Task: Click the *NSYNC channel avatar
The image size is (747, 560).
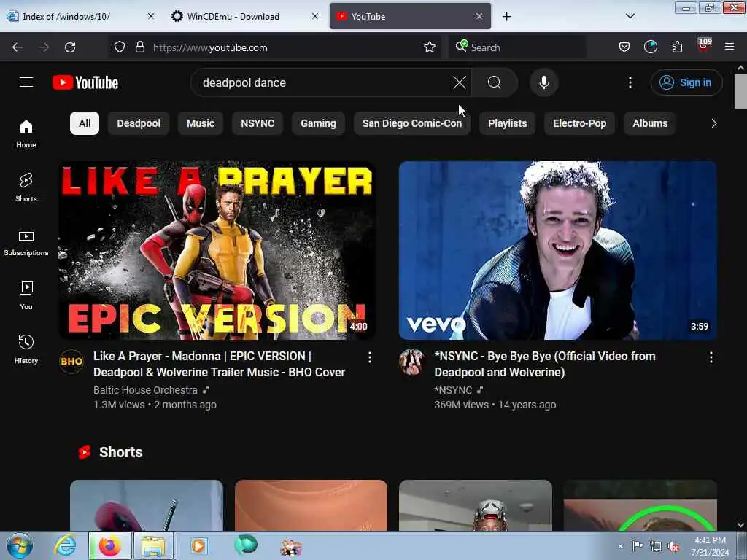Action: pyautogui.click(x=411, y=362)
